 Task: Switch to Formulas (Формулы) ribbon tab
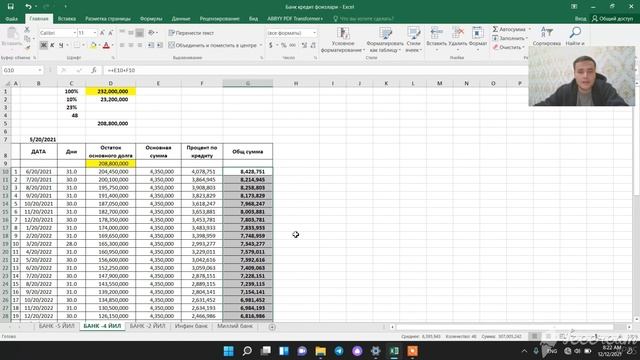tap(151, 19)
